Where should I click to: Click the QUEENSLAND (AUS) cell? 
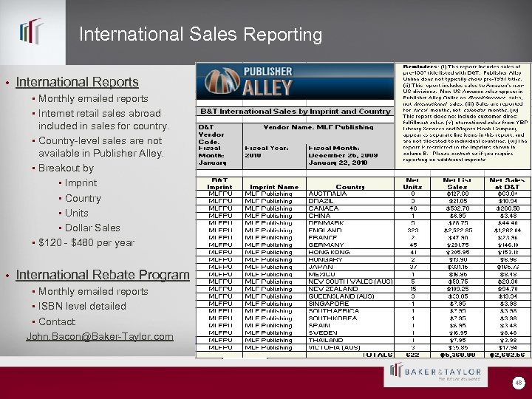point(350,296)
